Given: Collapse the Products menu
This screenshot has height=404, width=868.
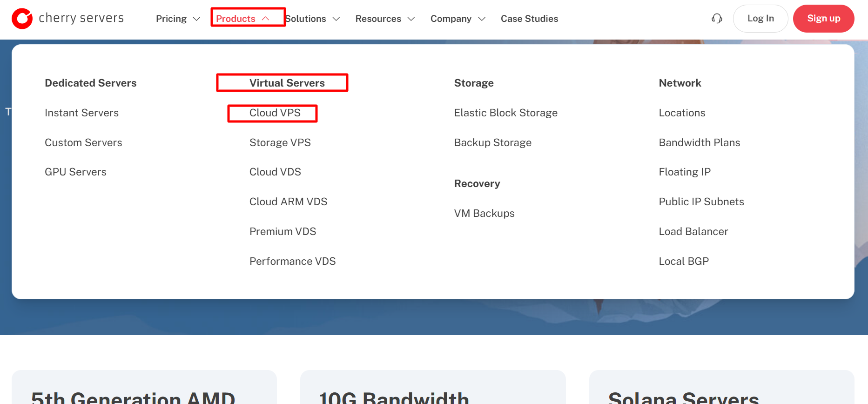Looking at the screenshot, I should point(243,19).
